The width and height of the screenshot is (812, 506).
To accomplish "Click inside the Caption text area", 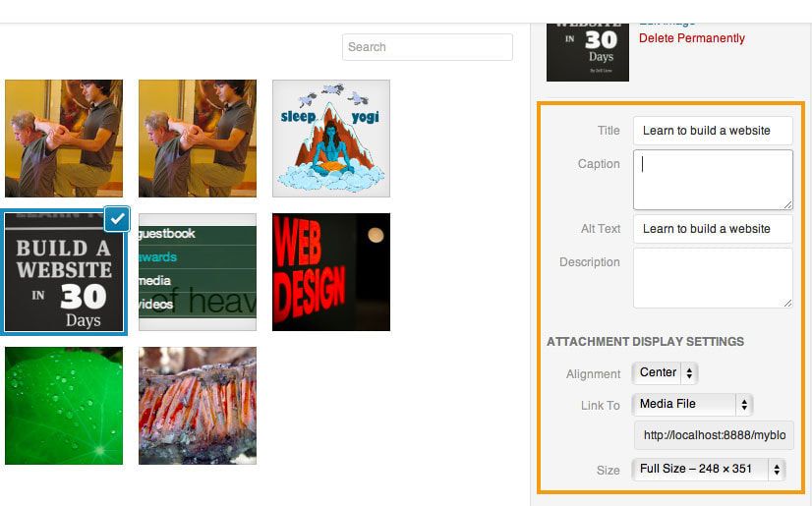I will click(712, 179).
